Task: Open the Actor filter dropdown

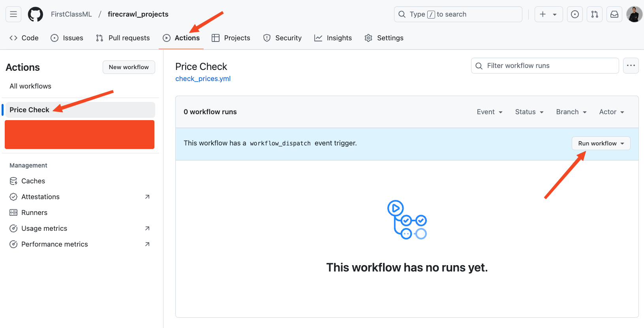Action: coord(611,112)
